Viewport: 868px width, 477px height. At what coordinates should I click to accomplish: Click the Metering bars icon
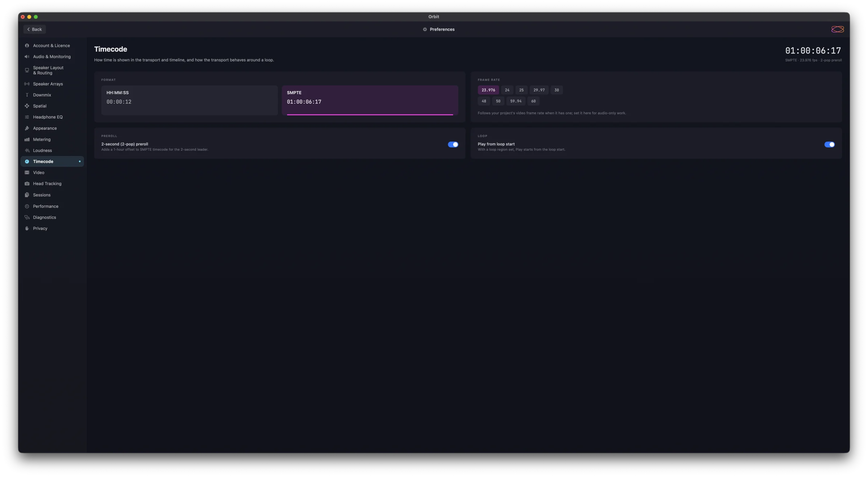click(x=27, y=139)
